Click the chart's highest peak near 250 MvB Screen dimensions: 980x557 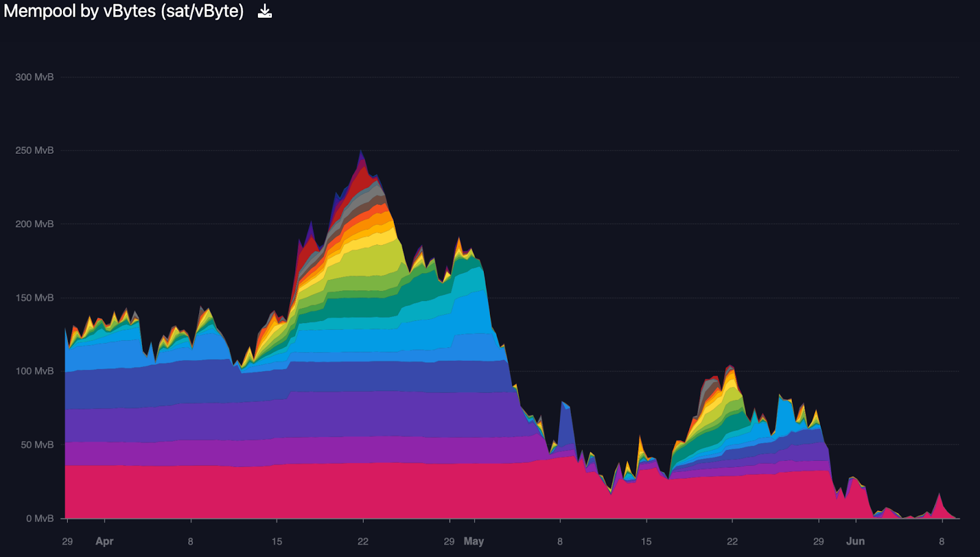tap(361, 153)
